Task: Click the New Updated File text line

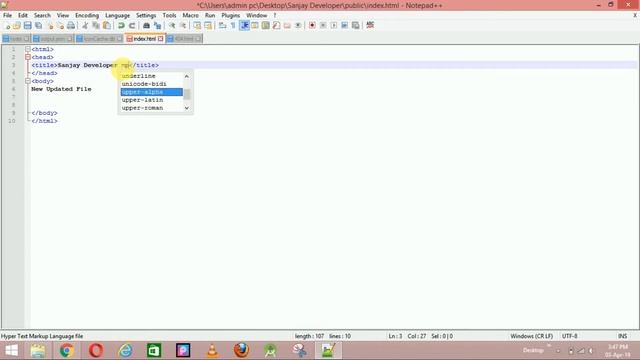Action: (x=61, y=89)
